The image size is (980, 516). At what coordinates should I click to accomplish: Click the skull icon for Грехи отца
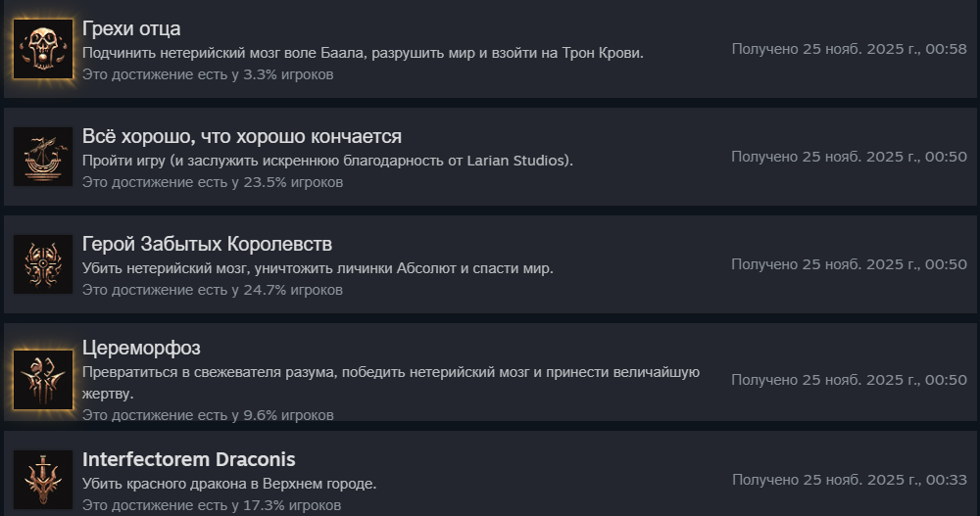click(43, 48)
